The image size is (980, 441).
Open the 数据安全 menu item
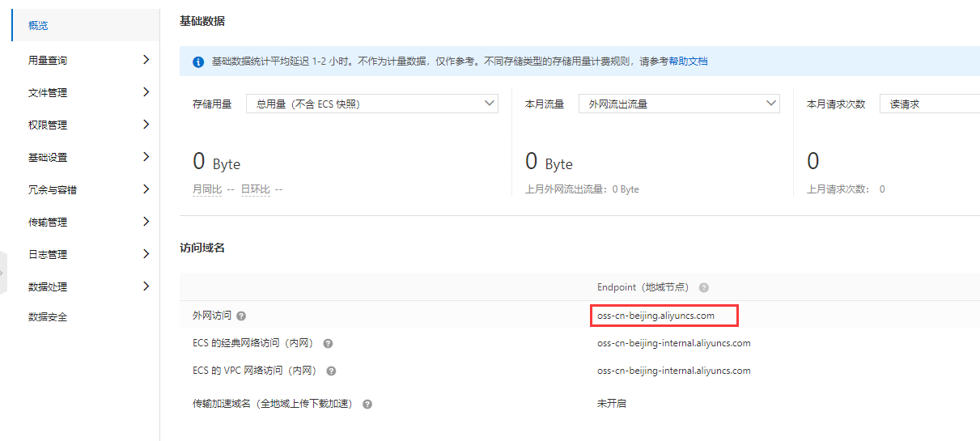pyautogui.click(x=86, y=317)
